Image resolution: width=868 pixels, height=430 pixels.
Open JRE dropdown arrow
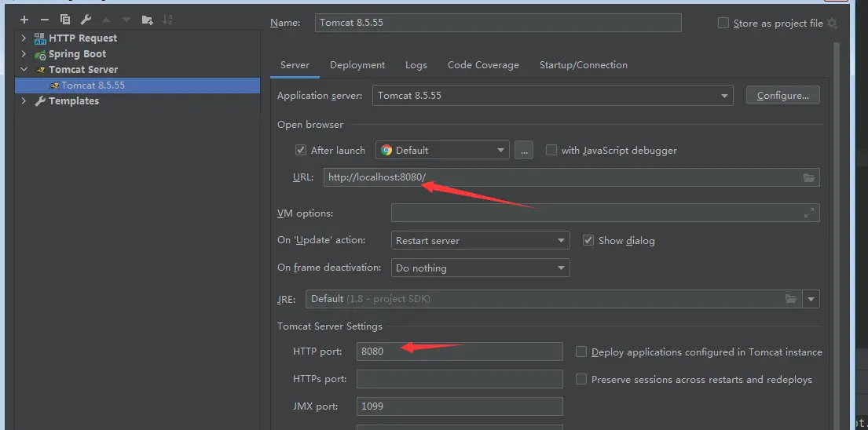[811, 299]
